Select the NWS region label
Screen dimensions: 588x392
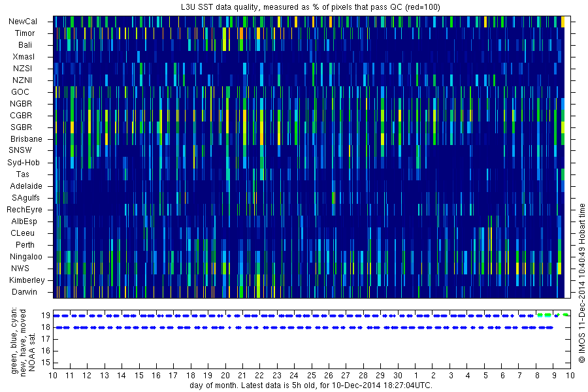[20, 269]
